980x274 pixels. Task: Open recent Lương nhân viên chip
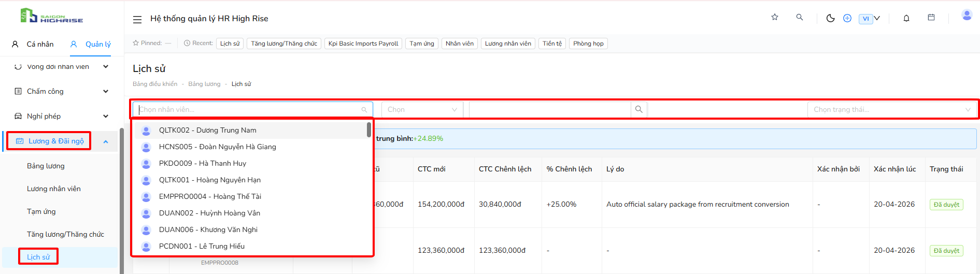coord(508,44)
